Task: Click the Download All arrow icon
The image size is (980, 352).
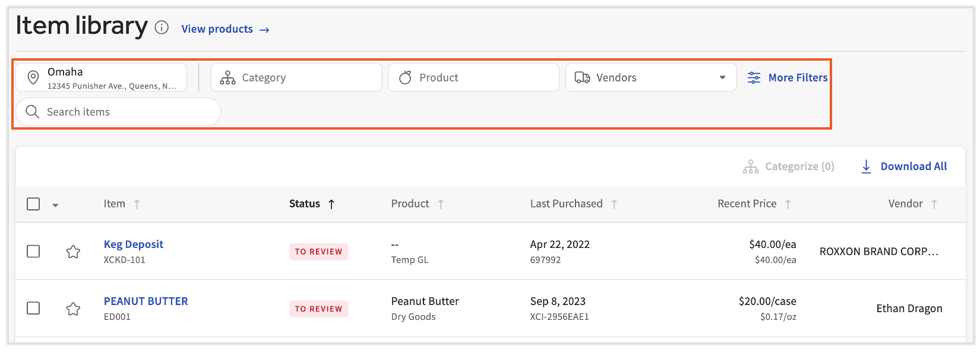Action: tap(866, 166)
